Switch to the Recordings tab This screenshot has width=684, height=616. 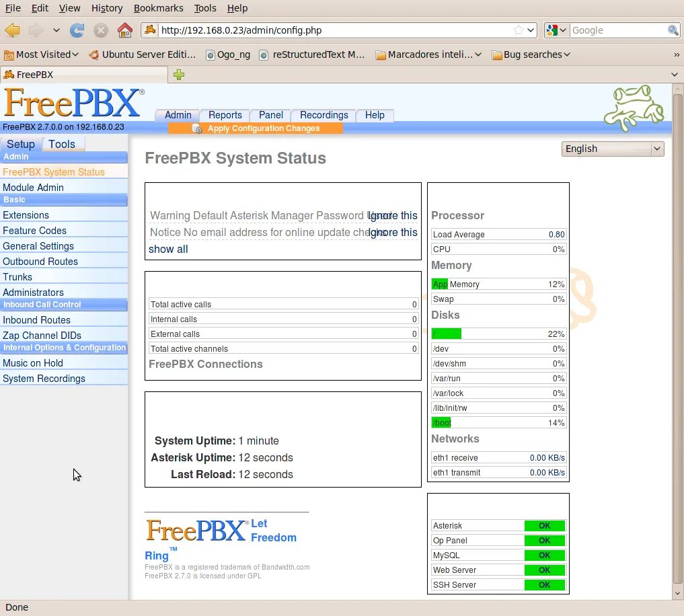(324, 115)
